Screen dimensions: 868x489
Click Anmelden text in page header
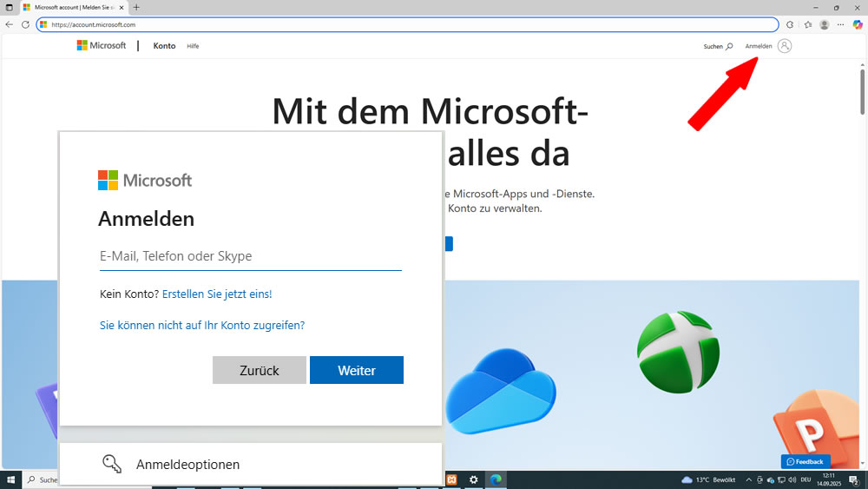pyautogui.click(x=759, y=46)
